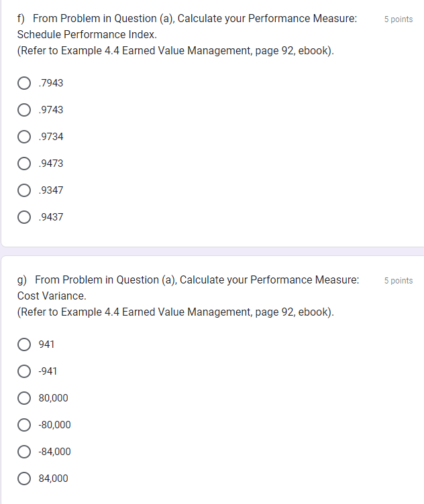Pick the positive 80,000 option
The width and height of the screenshot is (424, 504).
tap(24, 398)
